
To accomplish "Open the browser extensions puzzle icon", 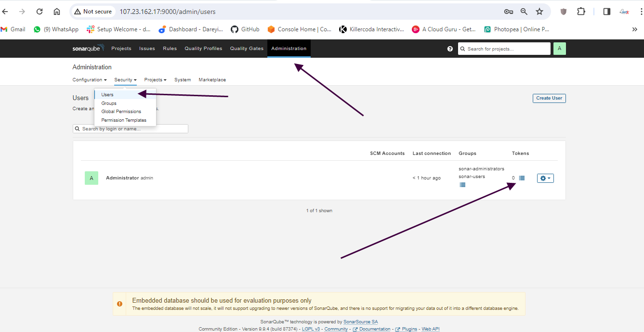I will click(581, 12).
